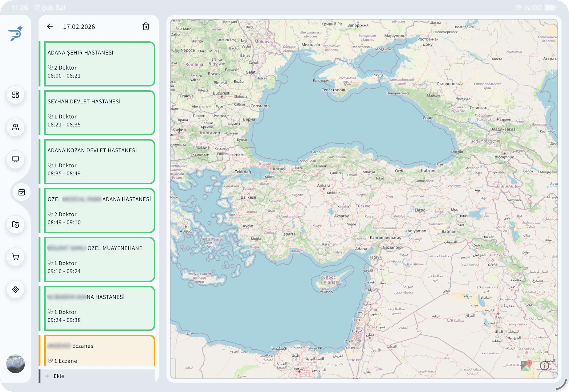Viewport: 569px width, 392px height.
Task: Select the SEYHAN DEVLET HASTANESİ card
Action: tap(99, 113)
